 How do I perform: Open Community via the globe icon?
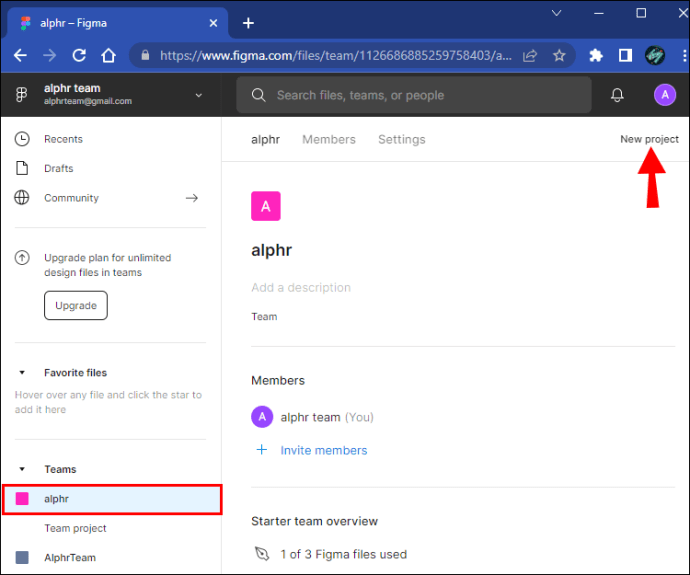pos(22,198)
